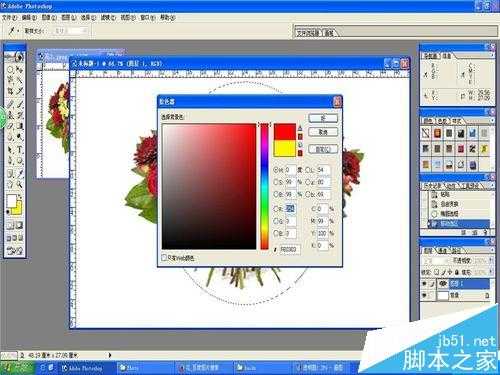Screen dimensions: 500x375
Task: Click the Cancel (取消) button in Color Picker
Action: (x=323, y=132)
